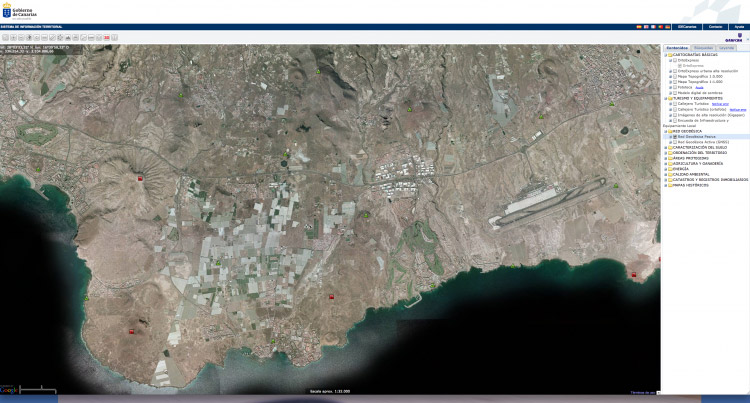The width and height of the screenshot is (750, 403).
Task: Open the GRAFCAN logo
Action: pyautogui.click(x=734, y=38)
